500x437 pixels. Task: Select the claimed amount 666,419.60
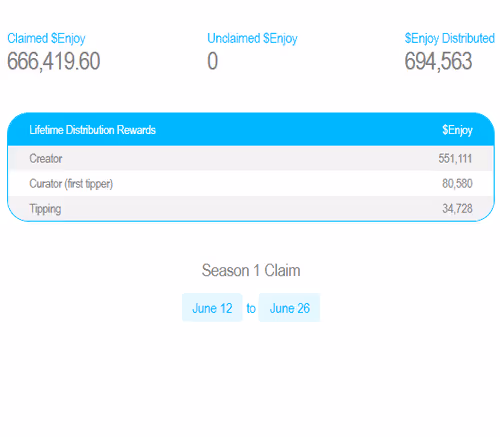[x=54, y=61]
